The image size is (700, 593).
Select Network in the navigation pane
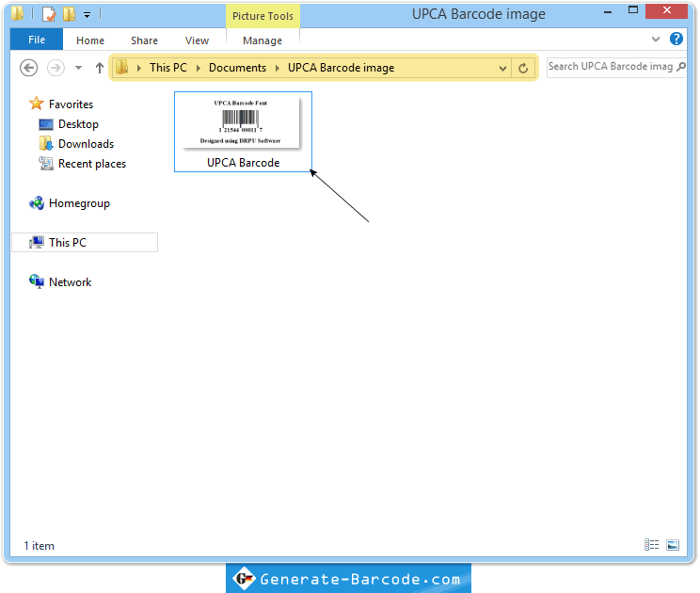tap(70, 282)
